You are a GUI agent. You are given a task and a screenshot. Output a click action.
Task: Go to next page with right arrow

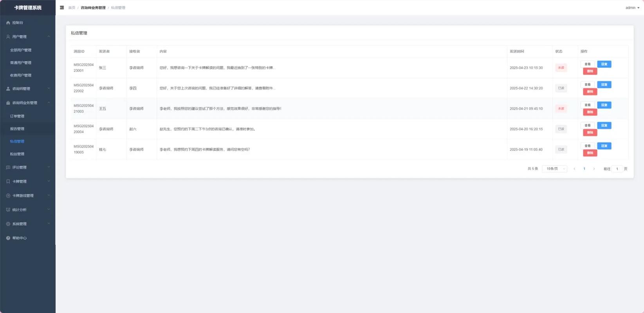tap(594, 169)
